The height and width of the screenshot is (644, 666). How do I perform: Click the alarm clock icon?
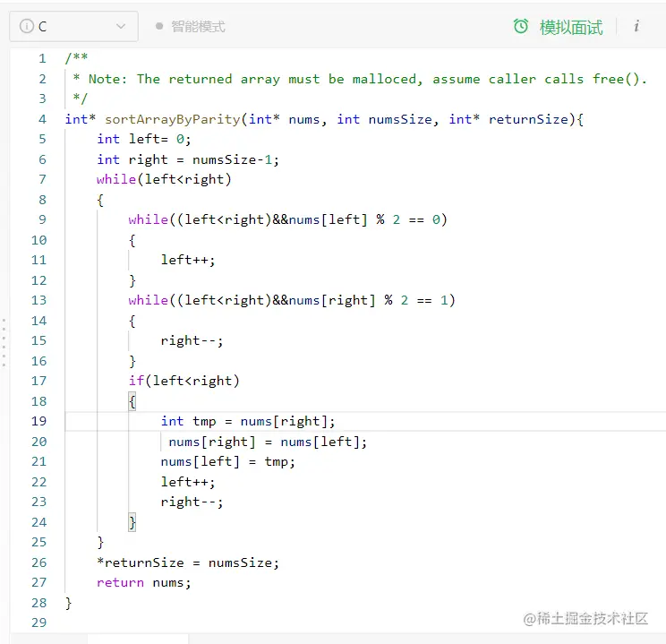click(521, 26)
